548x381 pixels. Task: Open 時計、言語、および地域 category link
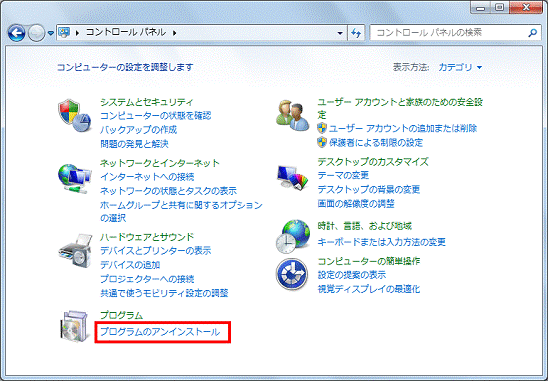[365, 226]
